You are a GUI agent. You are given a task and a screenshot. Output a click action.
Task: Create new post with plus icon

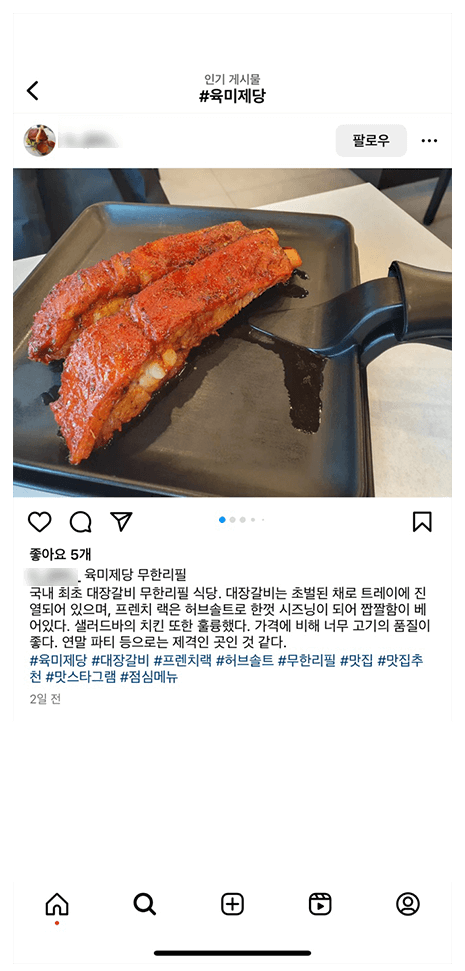[232, 904]
